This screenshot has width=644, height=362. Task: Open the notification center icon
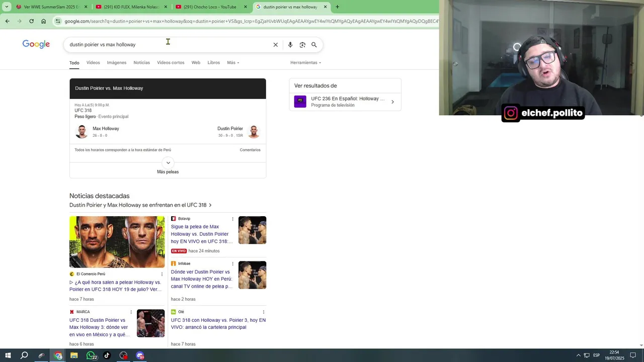(633, 355)
